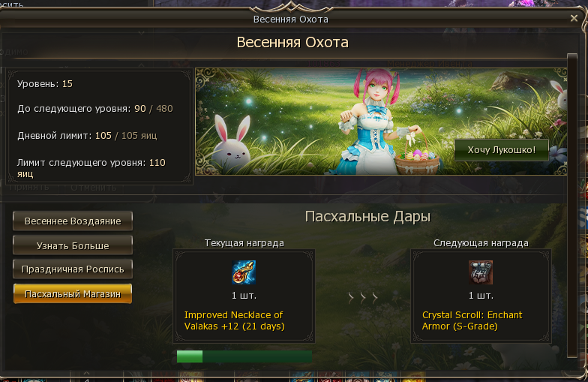This screenshot has height=382, width=588.
Task: Click the Crystal Scroll Enchant Armor icon
Action: pyautogui.click(x=481, y=272)
